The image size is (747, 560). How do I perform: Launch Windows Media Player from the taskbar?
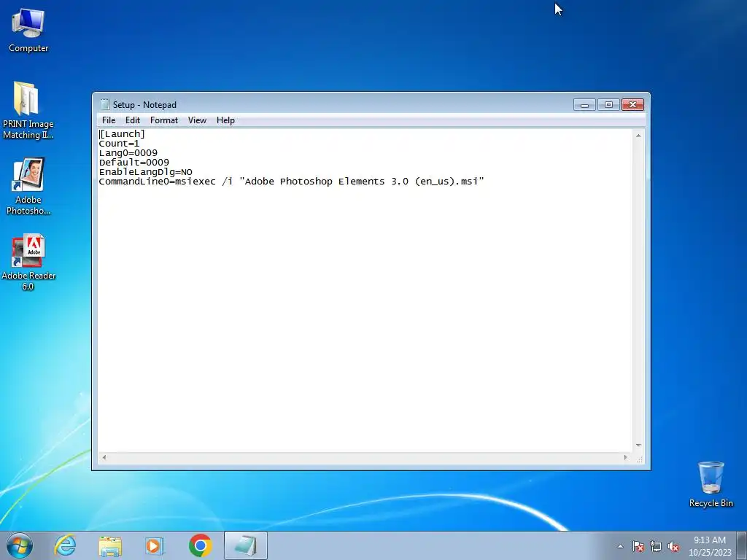coord(154,545)
